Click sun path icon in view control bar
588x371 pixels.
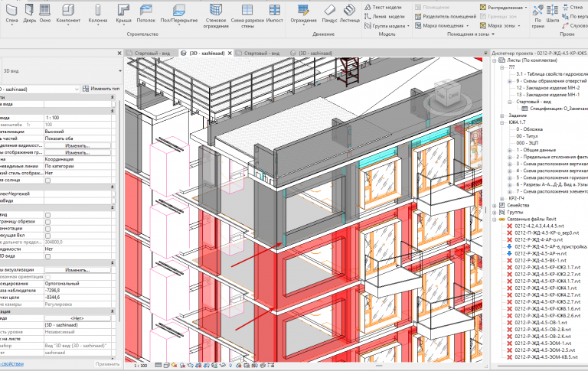[175, 365]
